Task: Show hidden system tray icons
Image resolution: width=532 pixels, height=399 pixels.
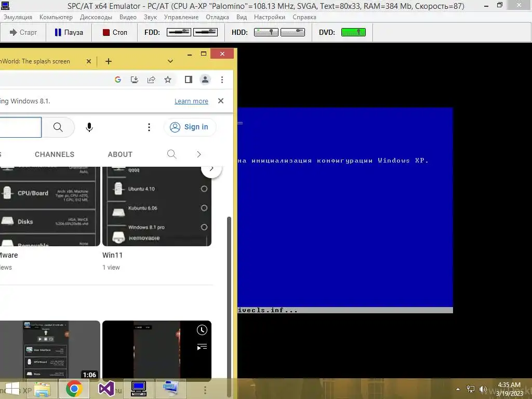Action: point(458,389)
